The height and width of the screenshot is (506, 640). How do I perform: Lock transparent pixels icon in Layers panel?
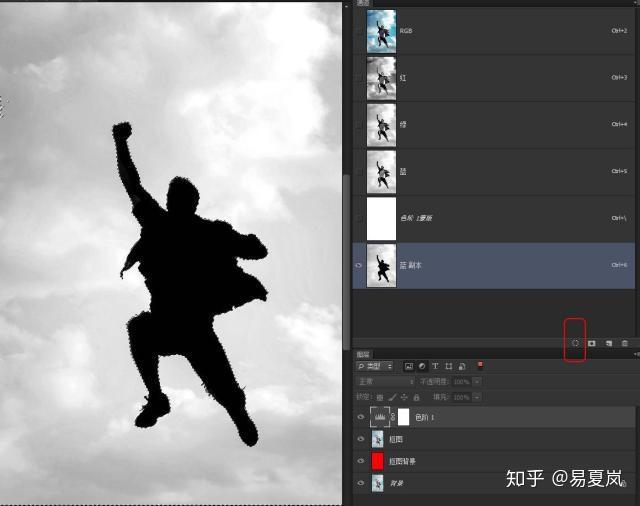(380, 397)
